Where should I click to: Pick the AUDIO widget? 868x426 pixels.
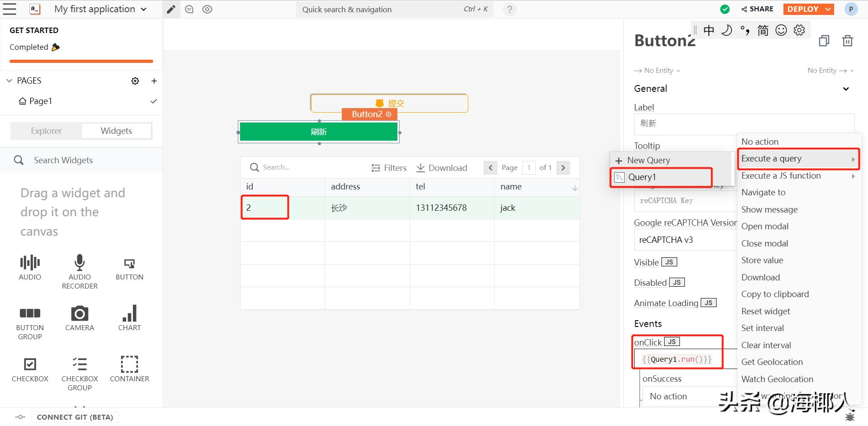30,267
